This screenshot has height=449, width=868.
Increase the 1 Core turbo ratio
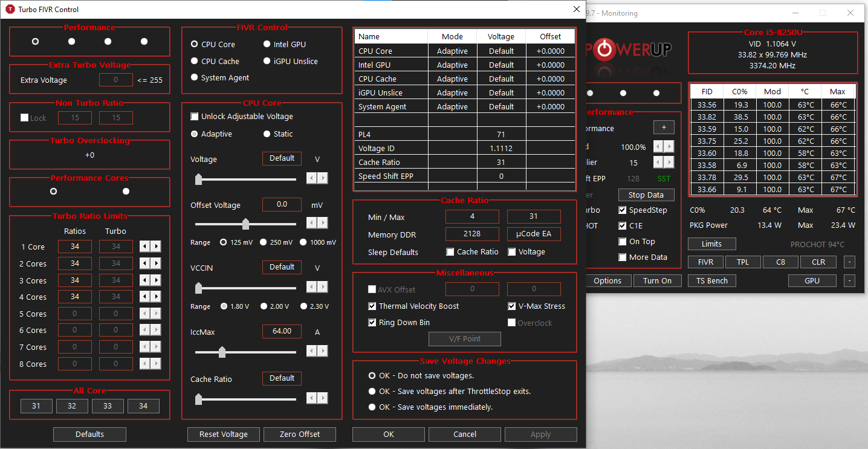coord(156,247)
